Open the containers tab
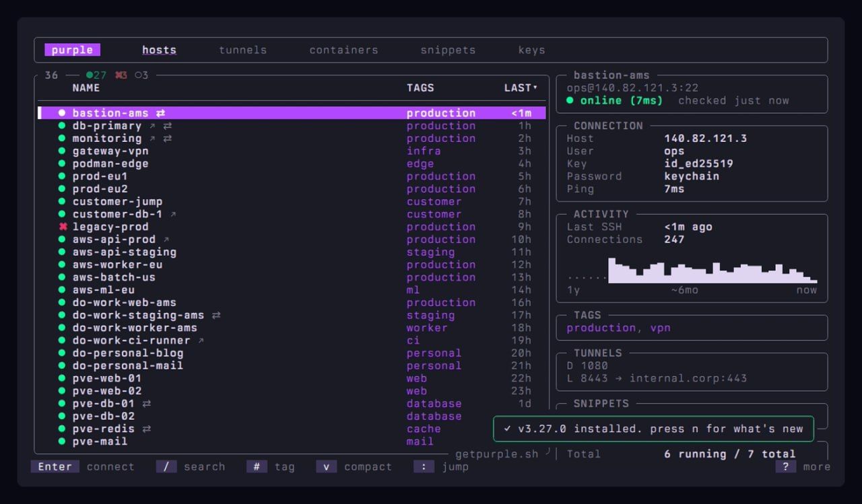This screenshot has height=504, width=862. [x=343, y=50]
